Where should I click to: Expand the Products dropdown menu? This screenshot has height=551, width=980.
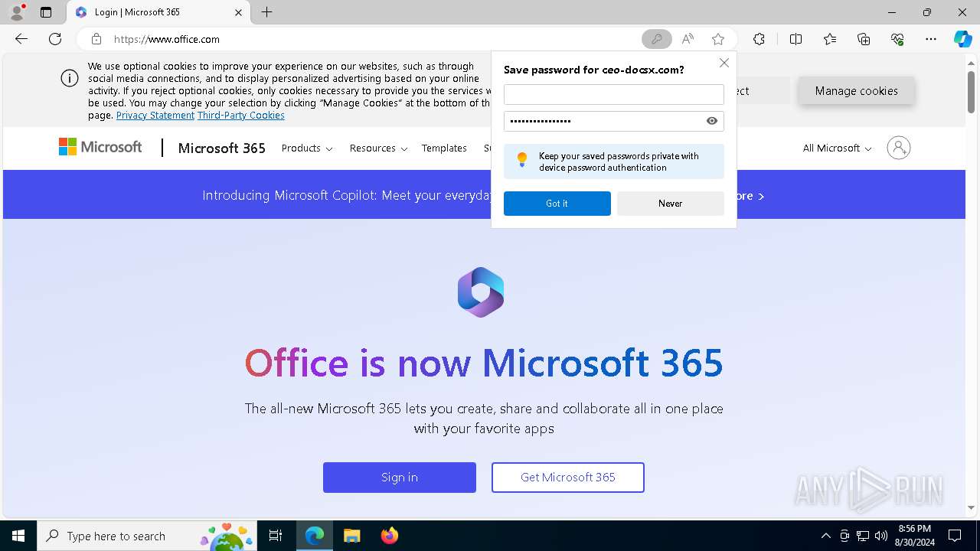307,148
